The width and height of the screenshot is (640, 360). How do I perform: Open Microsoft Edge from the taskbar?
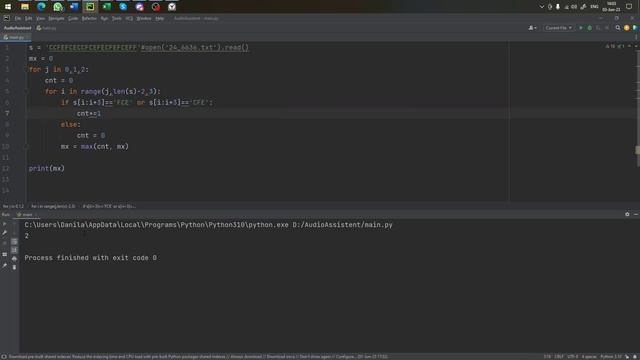(41, 7)
